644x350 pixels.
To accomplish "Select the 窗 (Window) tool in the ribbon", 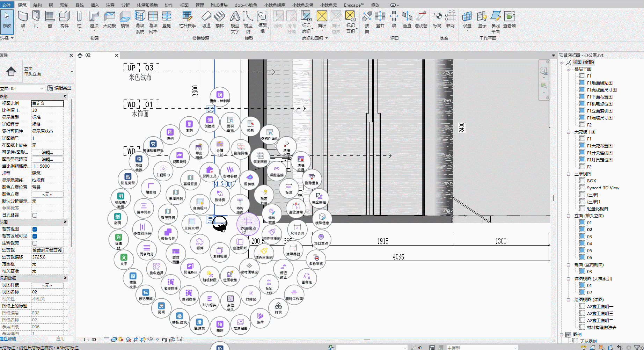I will pos(50,19).
